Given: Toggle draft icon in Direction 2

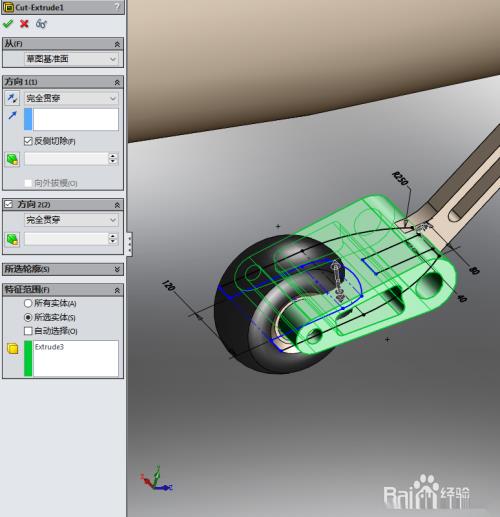Looking at the screenshot, I should tap(13, 239).
